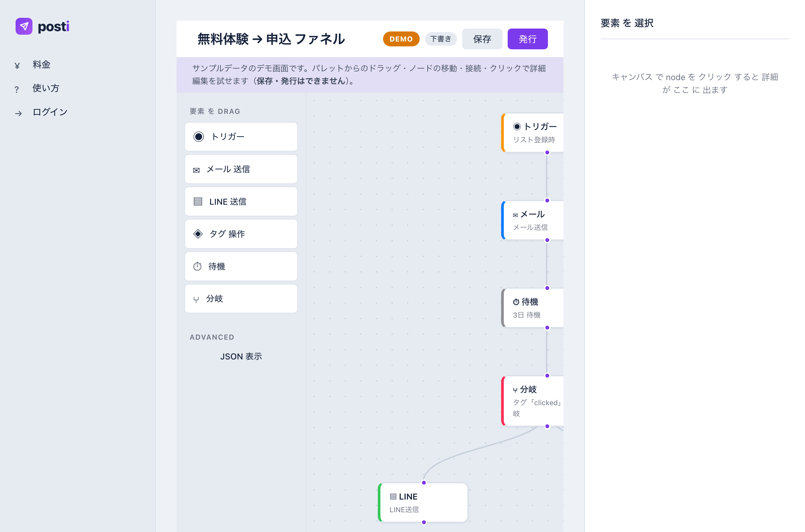Click the clock icon on canvas 待機 node
Screen dimensions: 805x532
tap(516, 302)
